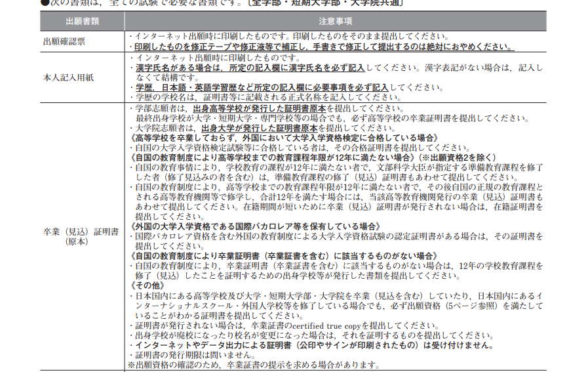Click heading about 国際バカロレア等を保有している場合

point(256,226)
